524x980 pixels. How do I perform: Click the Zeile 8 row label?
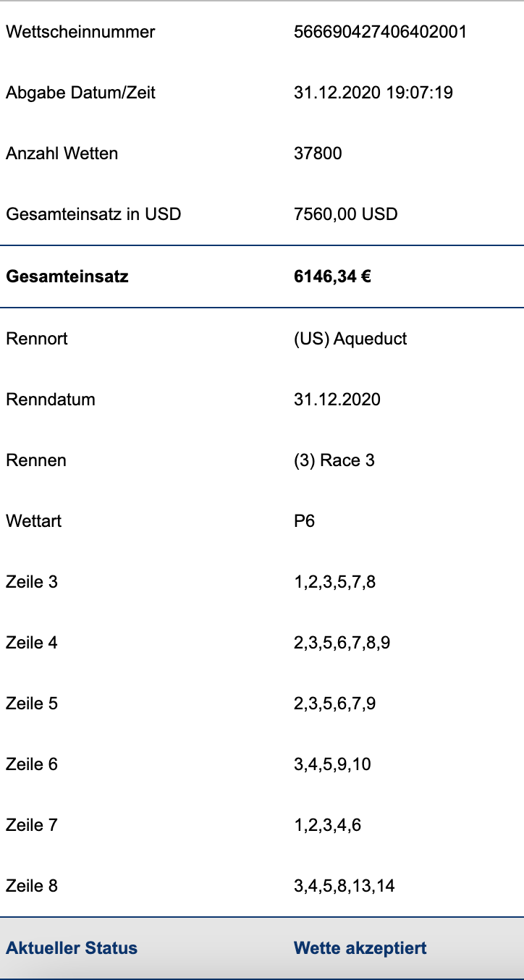(32, 886)
